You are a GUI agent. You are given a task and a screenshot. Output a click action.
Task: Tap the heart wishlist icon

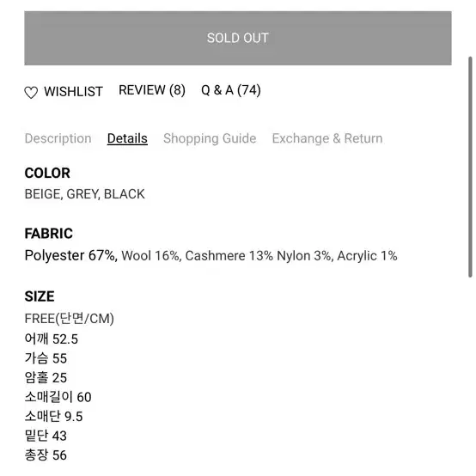click(x=31, y=92)
